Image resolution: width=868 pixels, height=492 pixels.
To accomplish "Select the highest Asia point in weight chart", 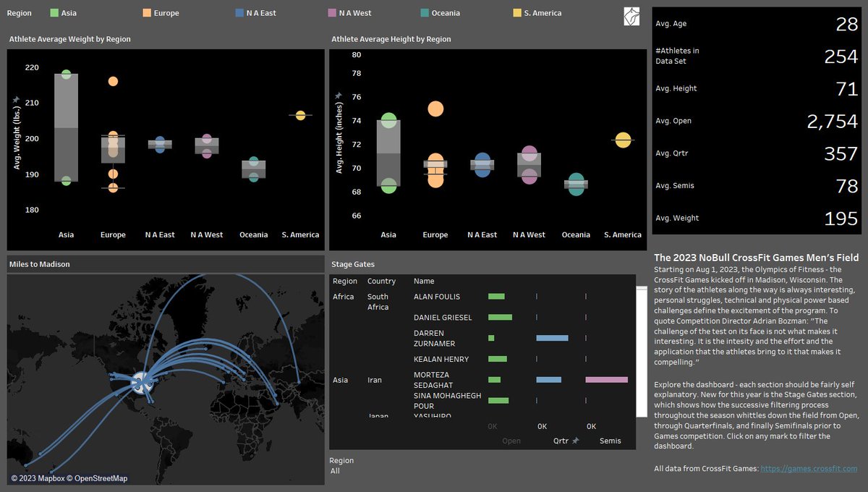I will pos(67,74).
